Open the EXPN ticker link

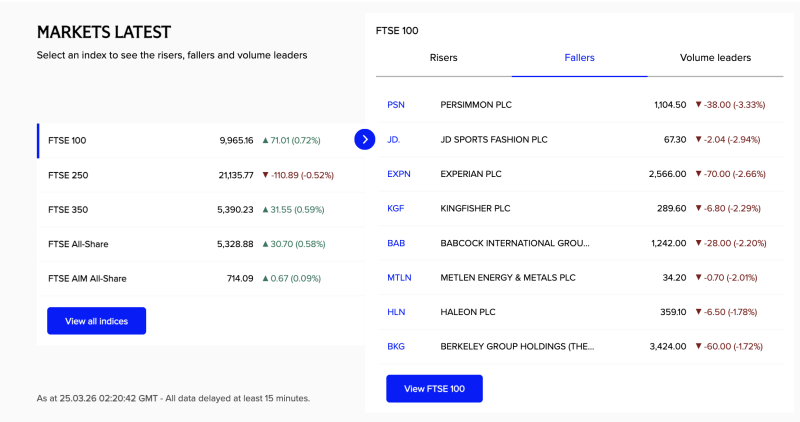coord(399,174)
